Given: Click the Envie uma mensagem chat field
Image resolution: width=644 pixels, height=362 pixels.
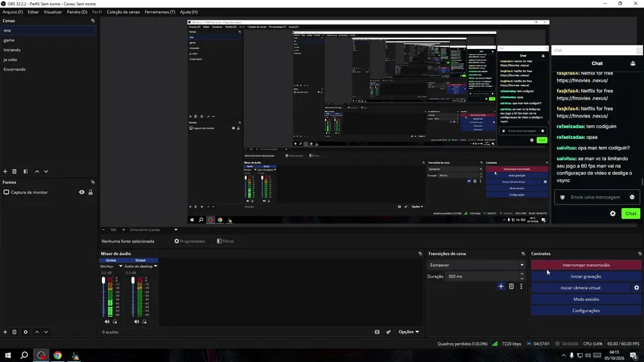Looking at the screenshot, I should point(596,198).
